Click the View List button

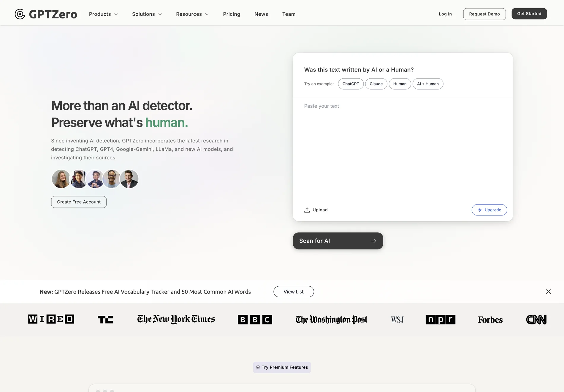coord(294,291)
